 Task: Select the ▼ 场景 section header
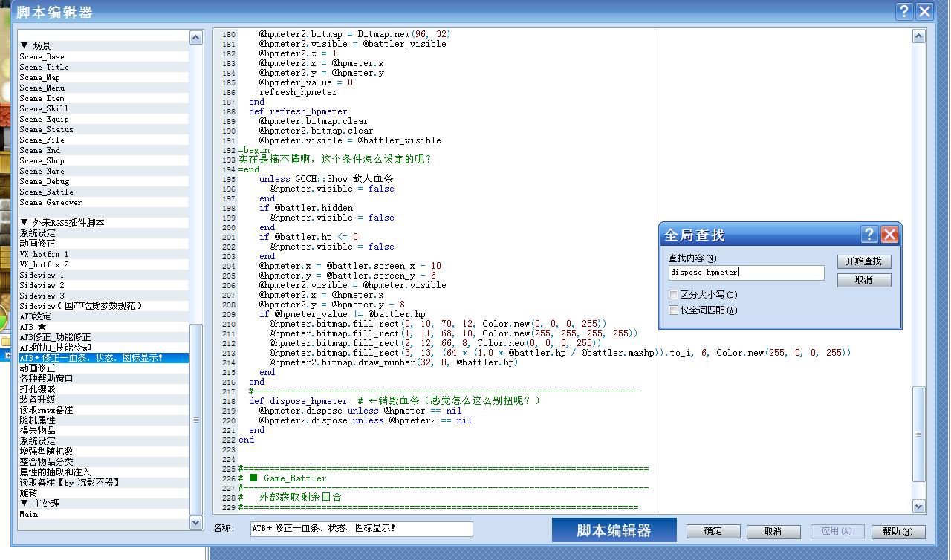(x=103, y=46)
